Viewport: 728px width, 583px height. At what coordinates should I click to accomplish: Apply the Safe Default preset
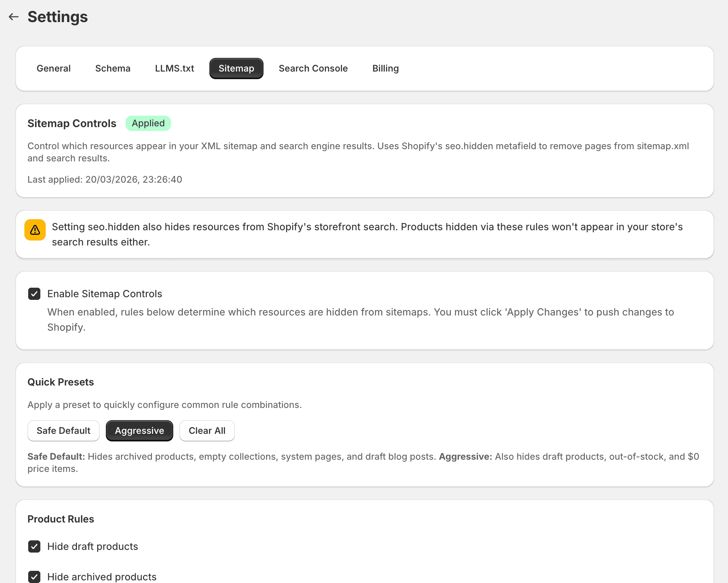click(x=63, y=430)
